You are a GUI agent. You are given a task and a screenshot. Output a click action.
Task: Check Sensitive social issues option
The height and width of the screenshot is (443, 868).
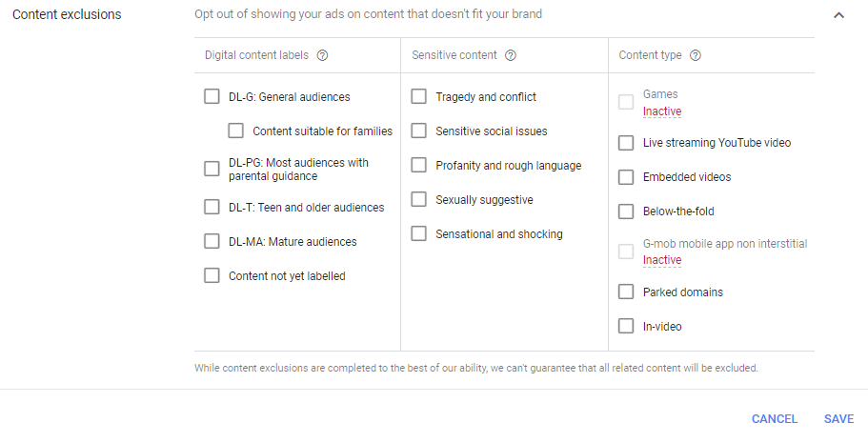418,131
